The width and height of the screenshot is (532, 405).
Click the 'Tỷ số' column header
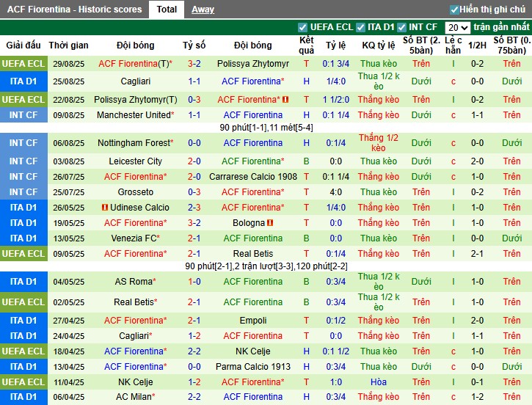pos(194,45)
